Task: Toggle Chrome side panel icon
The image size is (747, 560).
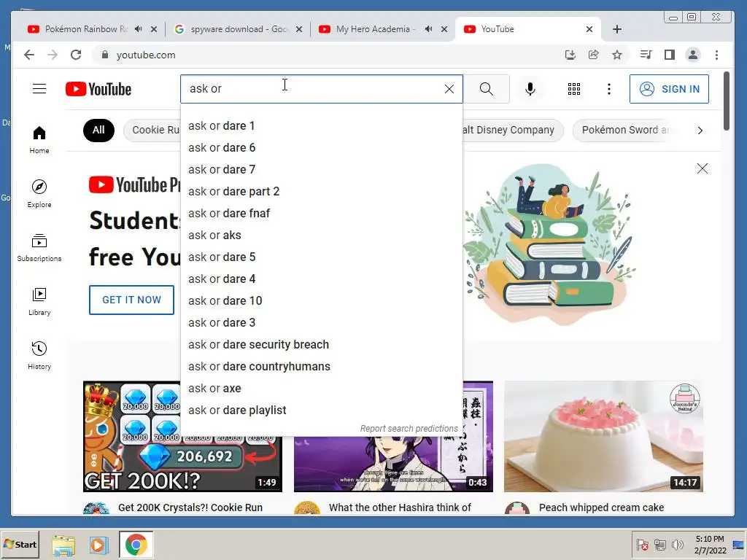Action: pyautogui.click(x=670, y=55)
